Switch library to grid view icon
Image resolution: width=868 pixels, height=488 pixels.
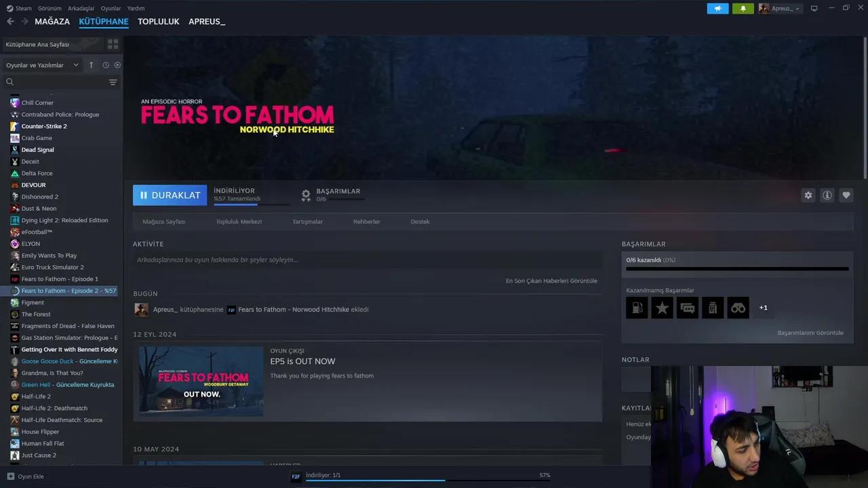click(x=113, y=44)
